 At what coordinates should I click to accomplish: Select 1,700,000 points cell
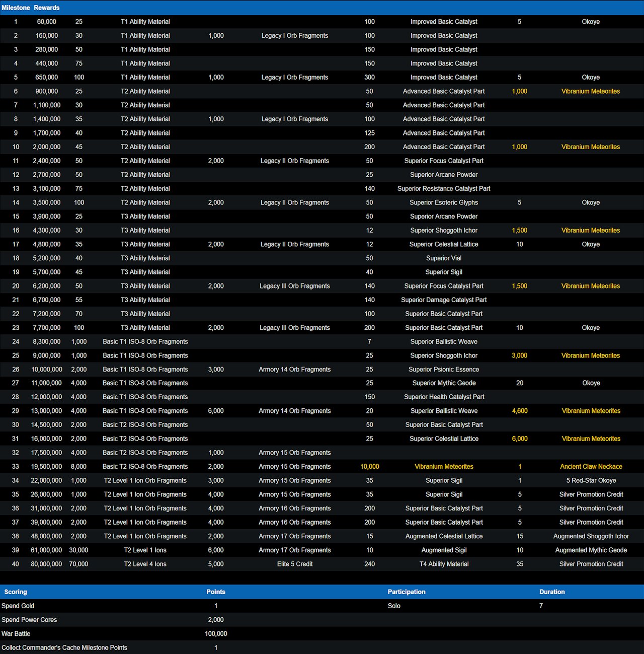[47, 133]
